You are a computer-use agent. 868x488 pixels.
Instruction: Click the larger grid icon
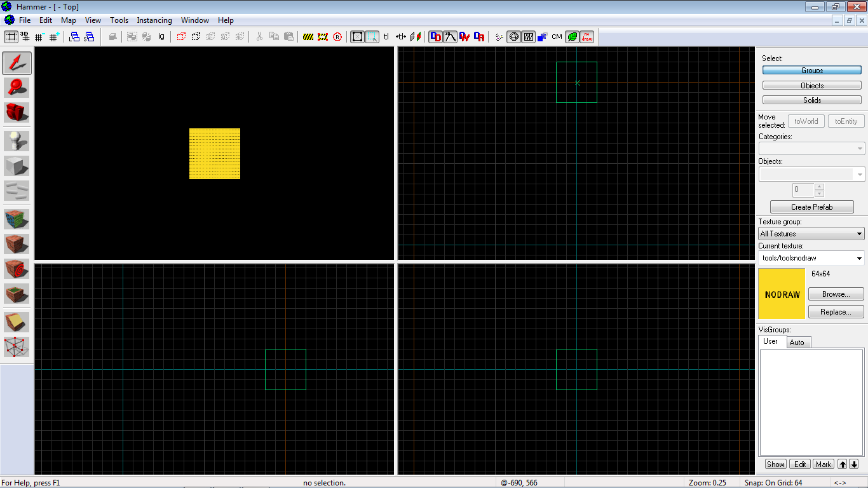[x=54, y=37]
